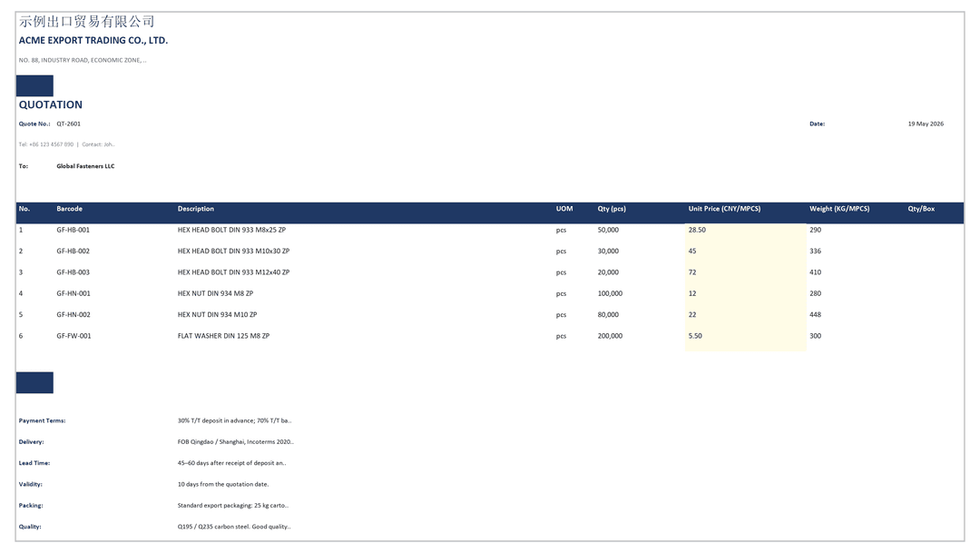
Task: Select quantity cell 100,000
Action: tap(610, 293)
